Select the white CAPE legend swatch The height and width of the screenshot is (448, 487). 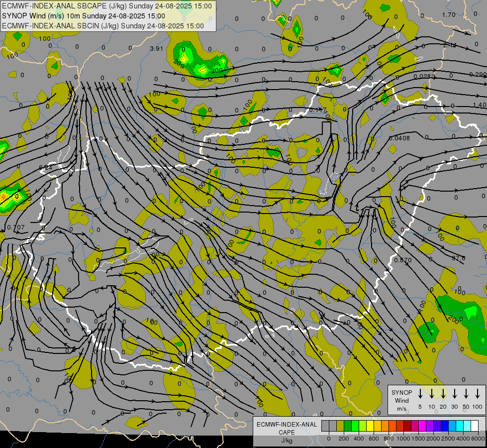475,426
